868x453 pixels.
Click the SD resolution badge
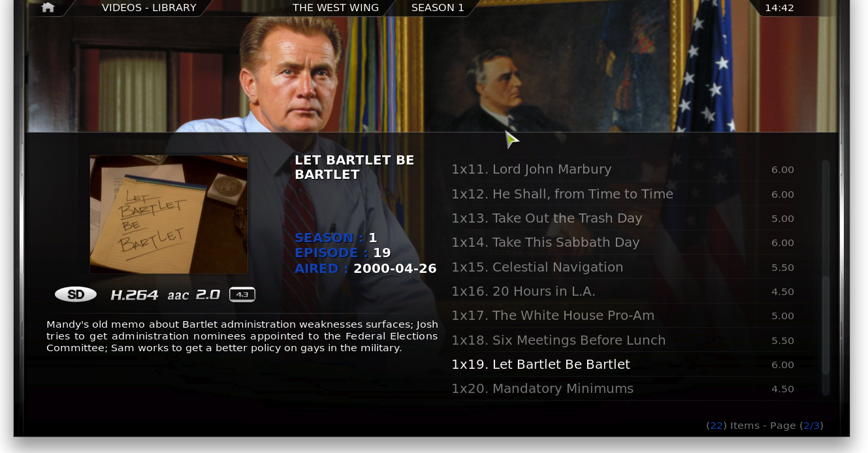pyautogui.click(x=76, y=294)
